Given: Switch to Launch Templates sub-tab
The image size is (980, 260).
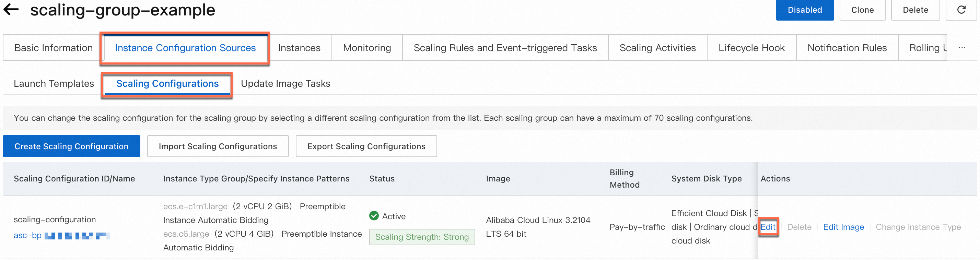Looking at the screenshot, I should pyautogui.click(x=54, y=84).
